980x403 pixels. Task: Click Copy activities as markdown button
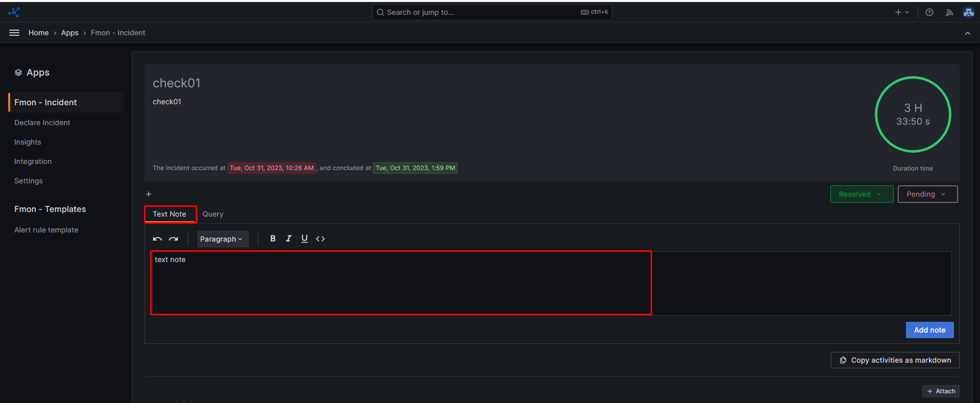(x=895, y=360)
